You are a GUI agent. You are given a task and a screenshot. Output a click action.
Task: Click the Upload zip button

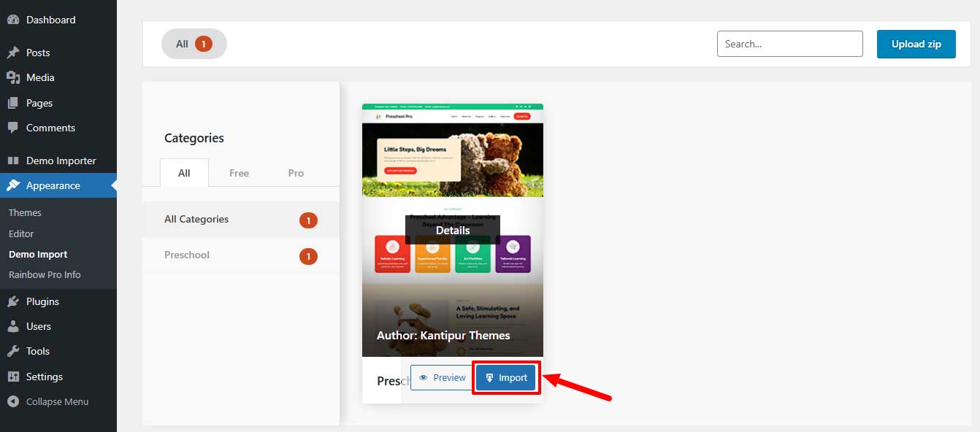click(916, 44)
